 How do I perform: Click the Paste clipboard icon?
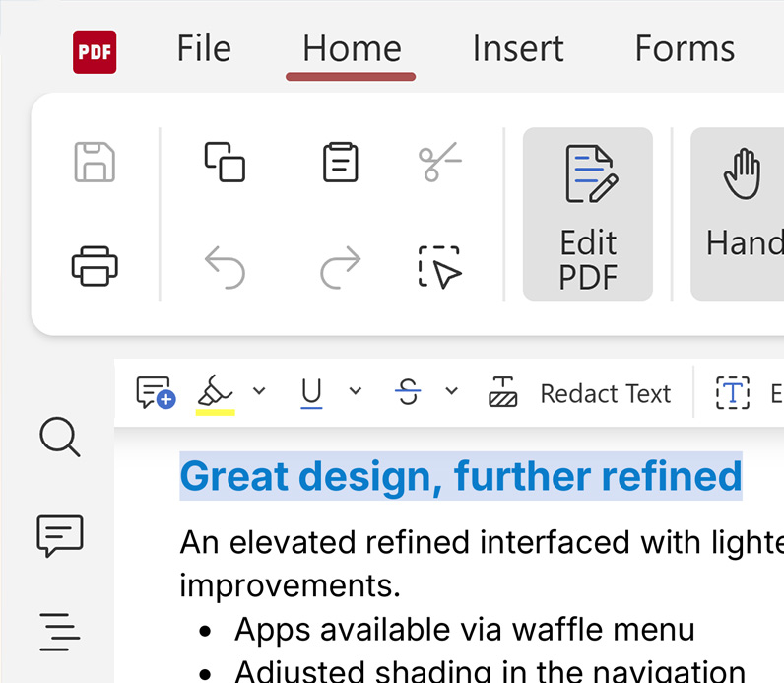point(341,162)
